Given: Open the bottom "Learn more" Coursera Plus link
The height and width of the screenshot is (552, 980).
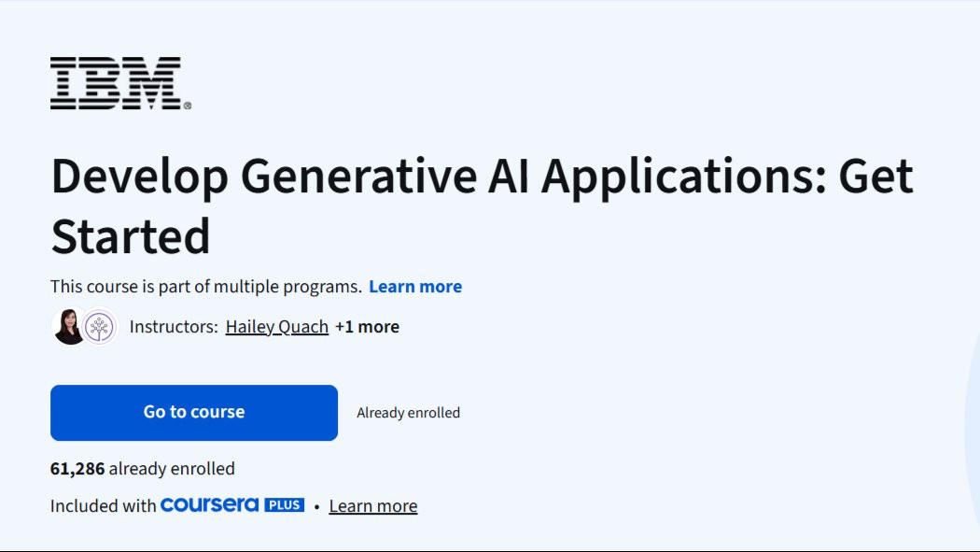Looking at the screenshot, I should [372, 505].
